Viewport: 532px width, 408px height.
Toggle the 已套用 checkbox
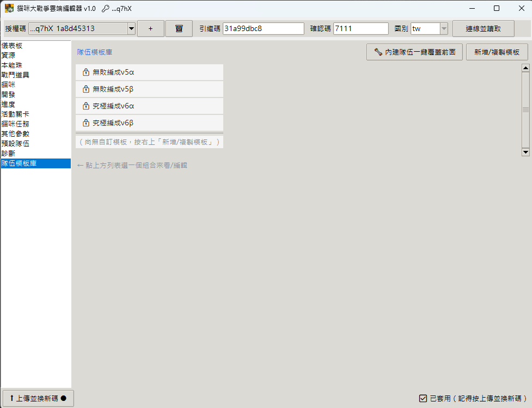point(423,398)
